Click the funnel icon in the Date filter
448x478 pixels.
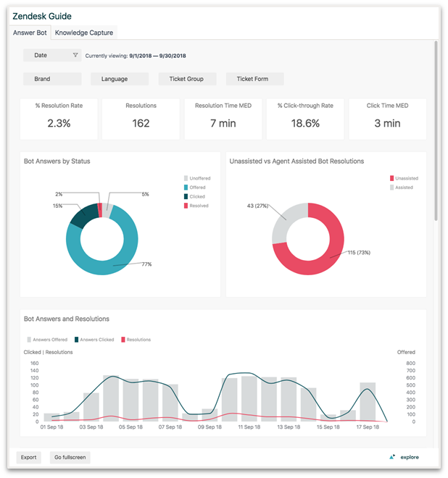pos(75,55)
